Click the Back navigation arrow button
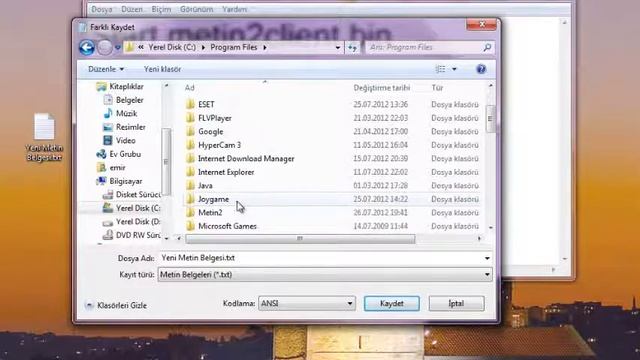Screen dimensions: 640x360 87,47
